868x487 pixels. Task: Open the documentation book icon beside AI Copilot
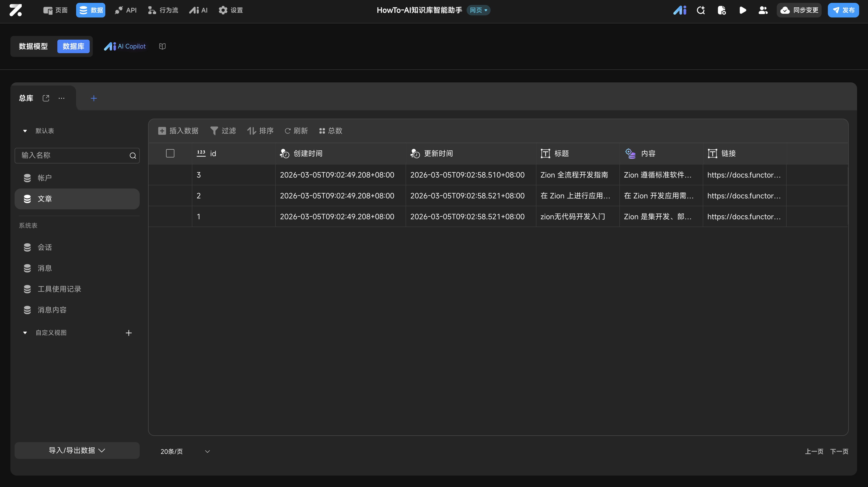click(x=162, y=46)
